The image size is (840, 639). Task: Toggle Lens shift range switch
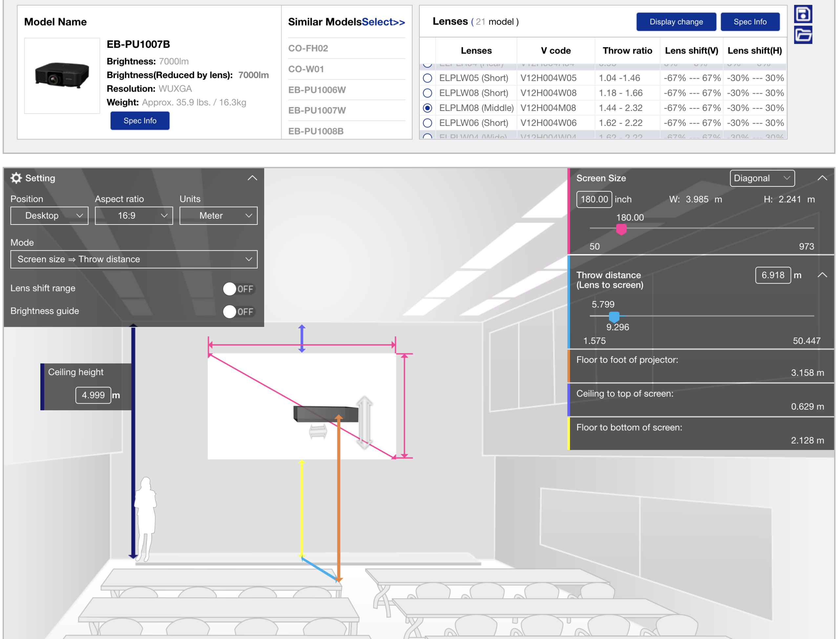(239, 289)
